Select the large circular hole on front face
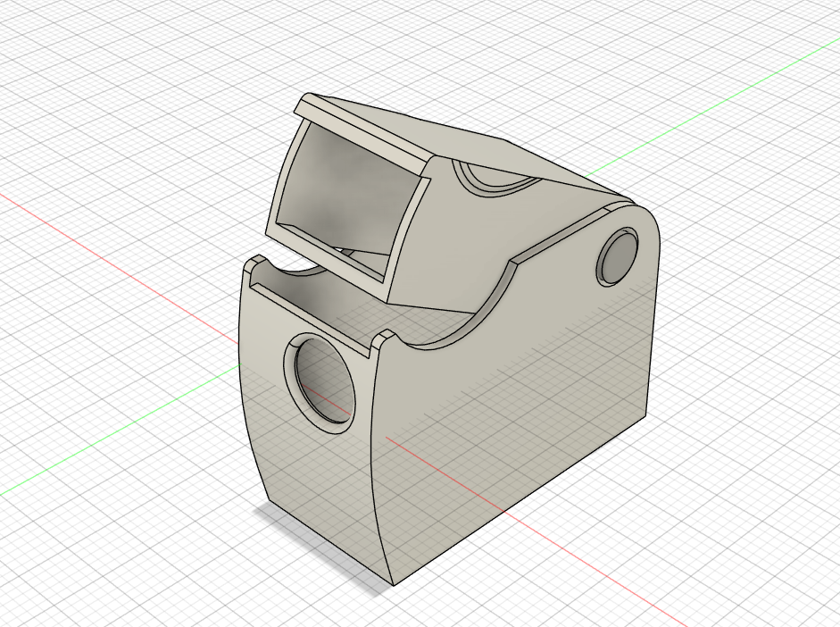Image resolution: width=840 pixels, height=627 pixels. point(320,382)
